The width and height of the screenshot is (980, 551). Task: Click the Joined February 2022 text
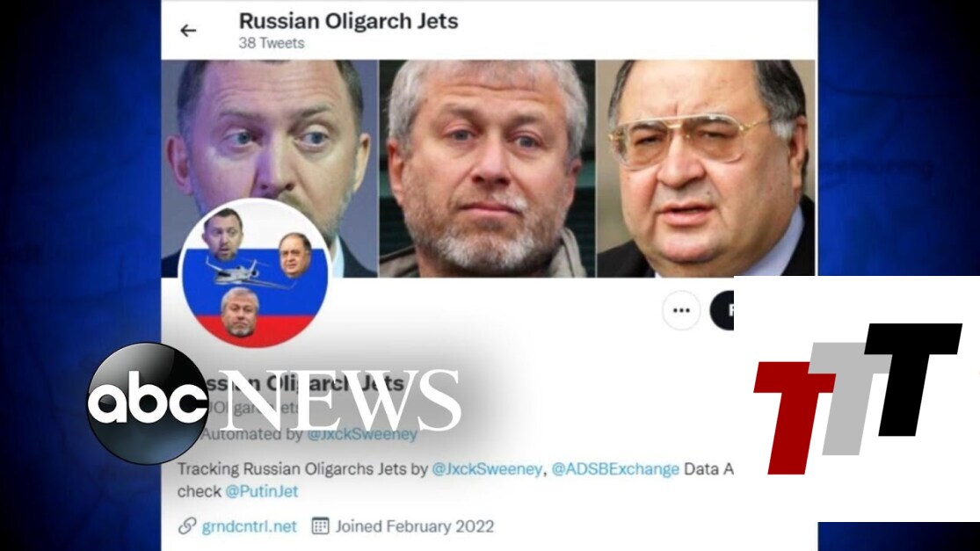click(x=414, y=526)
